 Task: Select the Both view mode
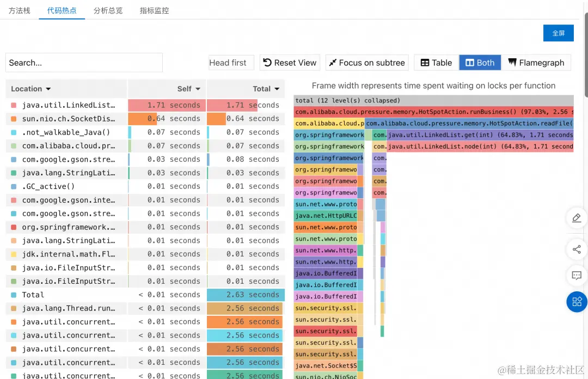(480, 63)
